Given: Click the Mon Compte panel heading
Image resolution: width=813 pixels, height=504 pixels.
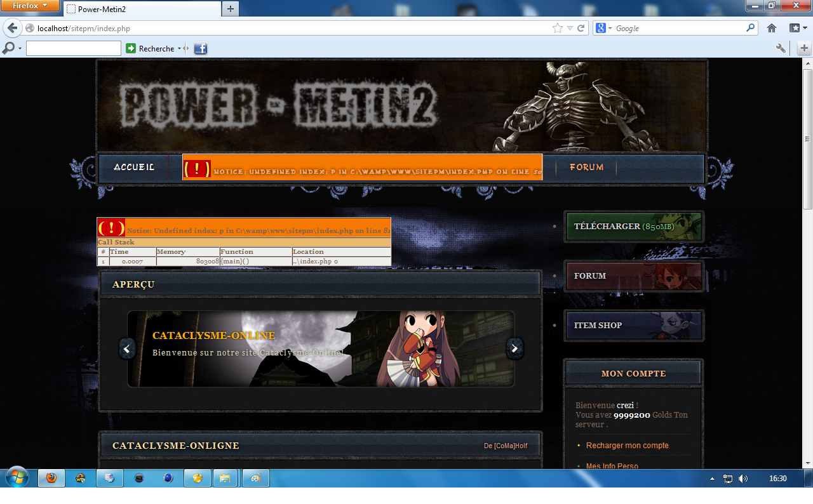Looking at the screenshot, I should click(x=634, y=373).
